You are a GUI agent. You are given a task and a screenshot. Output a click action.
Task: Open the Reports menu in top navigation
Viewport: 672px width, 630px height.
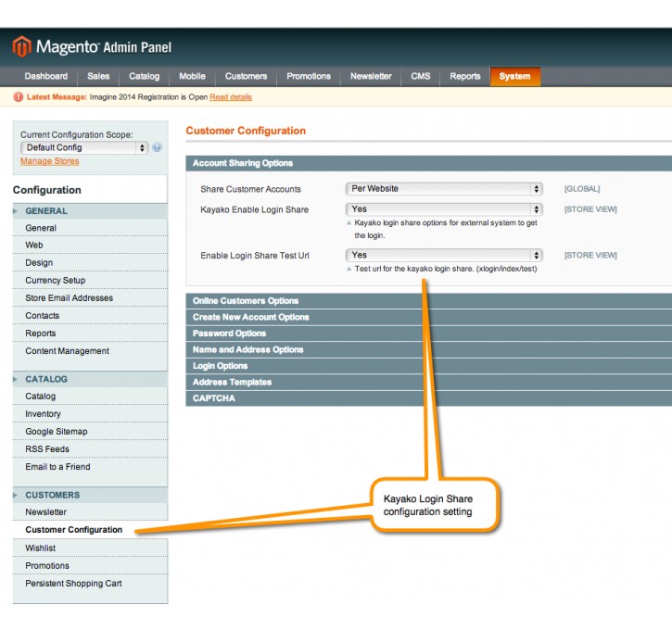[465, 76]
